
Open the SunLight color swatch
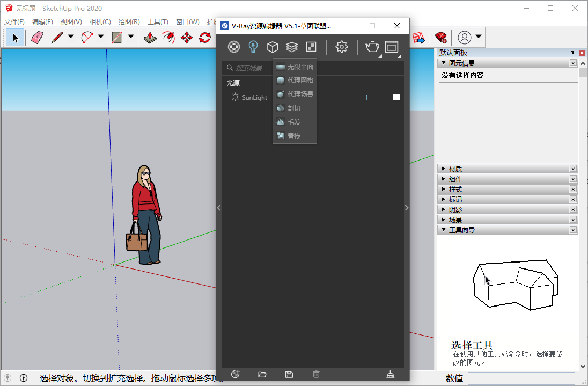tap(396, 97)
